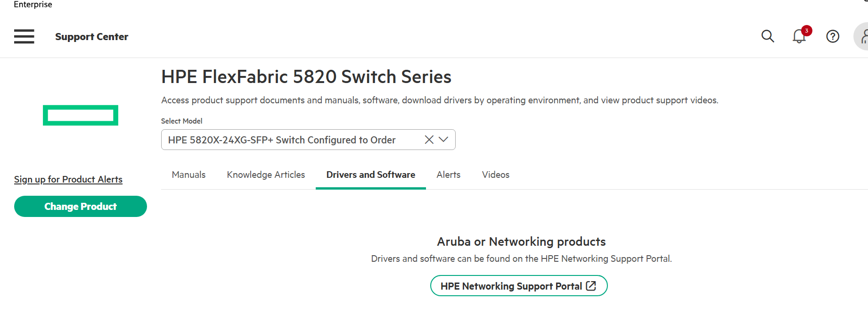This screenshot has height=333, width=868.
Task: Click the Support Center header title
Action: click(91, 37)
